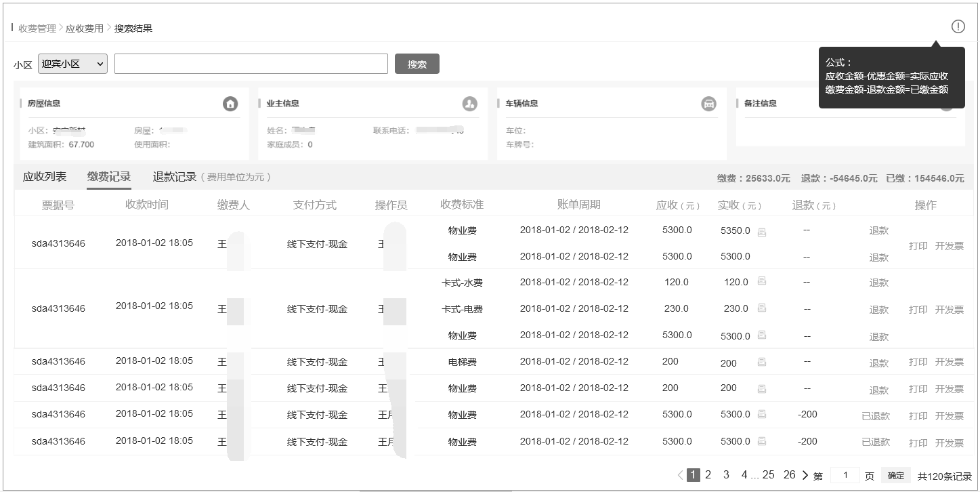Screen dimensions: 980x492
Task: Click the receipt icon beside 5350.0 amount
Action: pyautogui.click(x=761, y=230)
